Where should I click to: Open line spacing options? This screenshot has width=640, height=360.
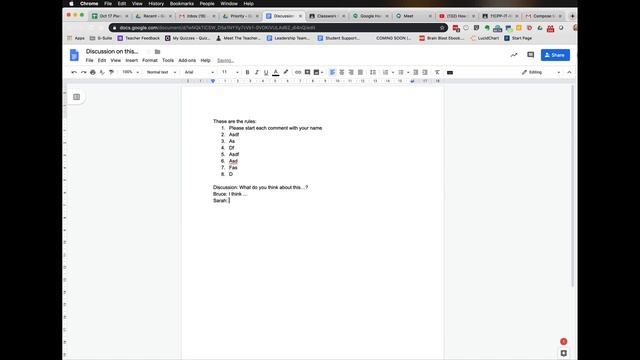click(373, 72)
